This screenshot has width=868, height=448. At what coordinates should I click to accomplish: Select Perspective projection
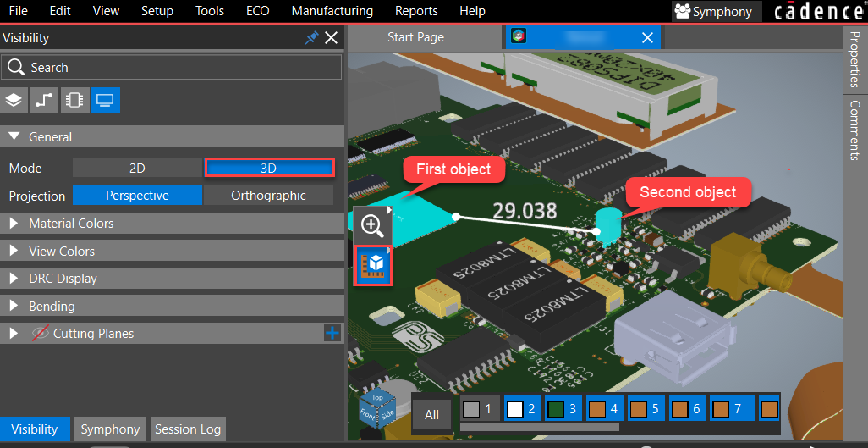coord(137,195)
